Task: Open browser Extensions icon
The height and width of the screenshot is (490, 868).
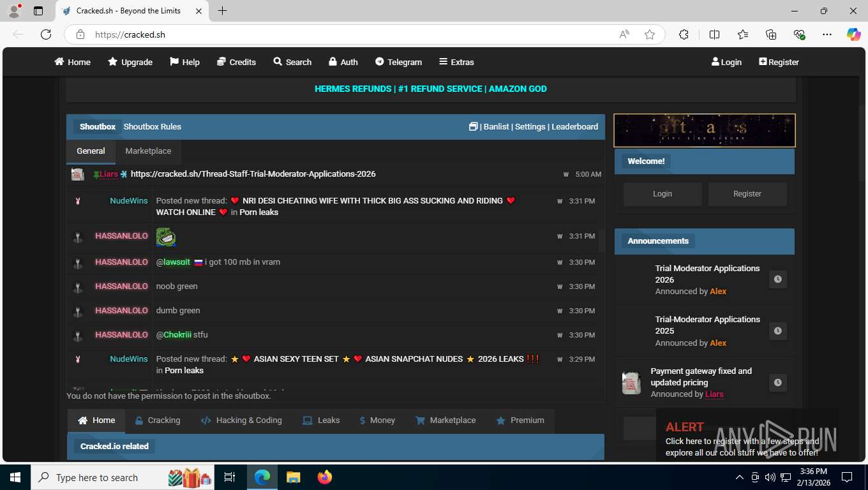Action: (x=684, y=34)
